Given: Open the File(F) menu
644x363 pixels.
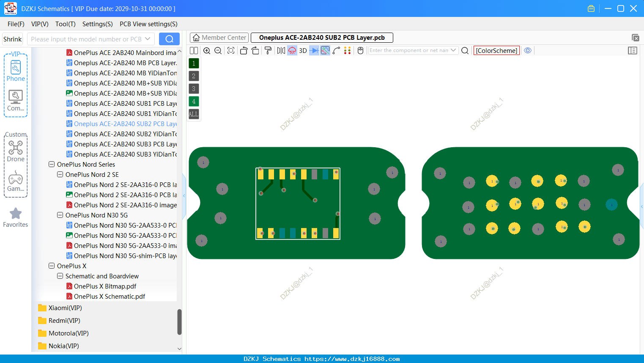Looking at the screenshot, I should tap(16, 24).
